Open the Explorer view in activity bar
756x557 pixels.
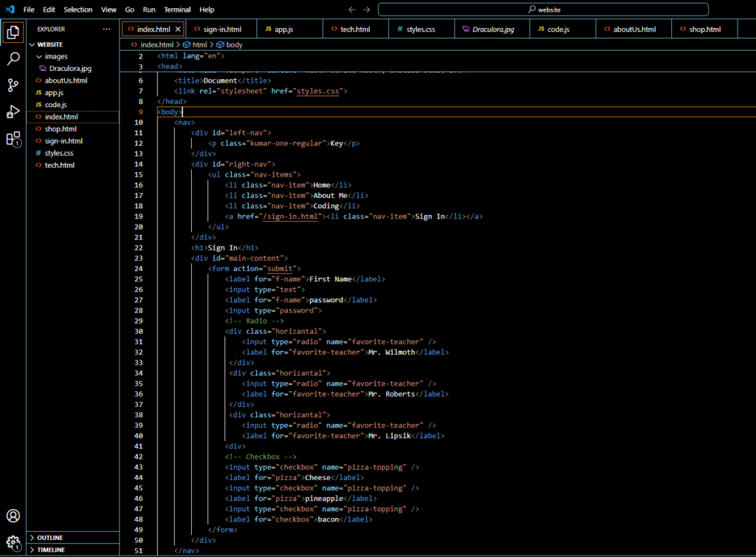pyautogui.click(x=13, y=32)
